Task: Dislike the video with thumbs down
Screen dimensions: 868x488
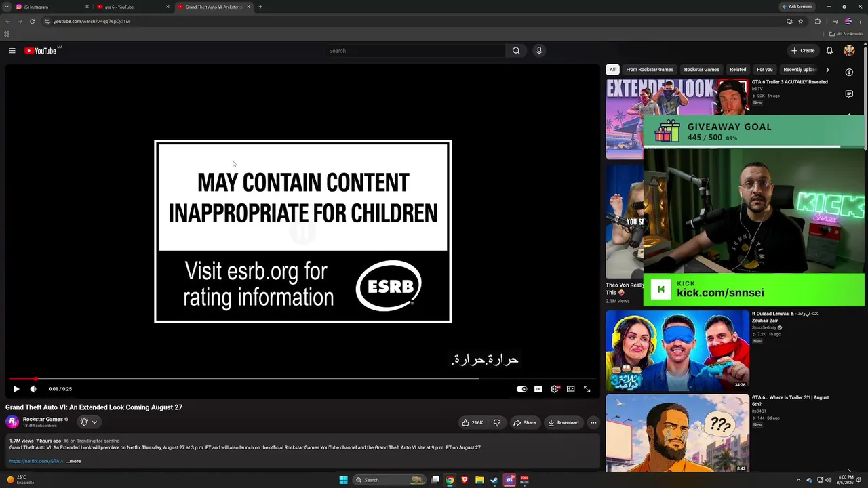Action: pos(497,423)
